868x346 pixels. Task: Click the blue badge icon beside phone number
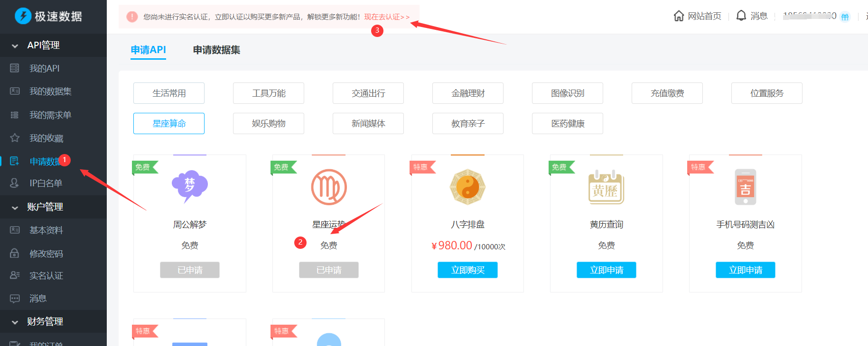coord(845,17)
